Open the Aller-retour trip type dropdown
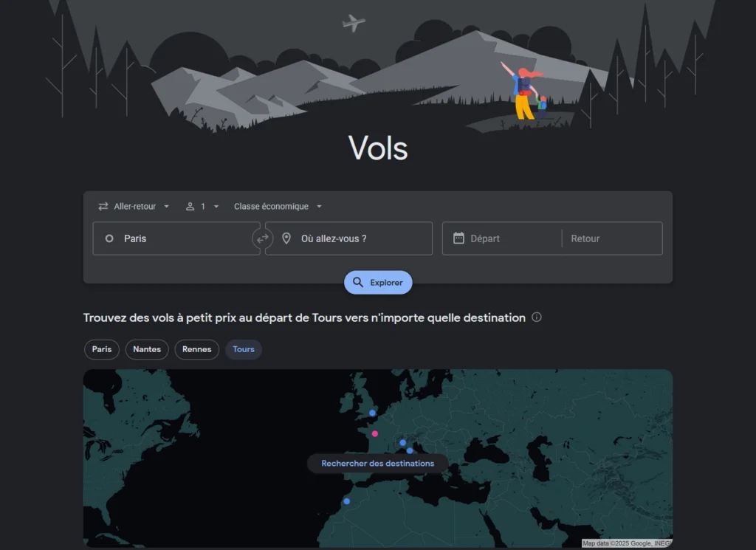 click(134, 206)
